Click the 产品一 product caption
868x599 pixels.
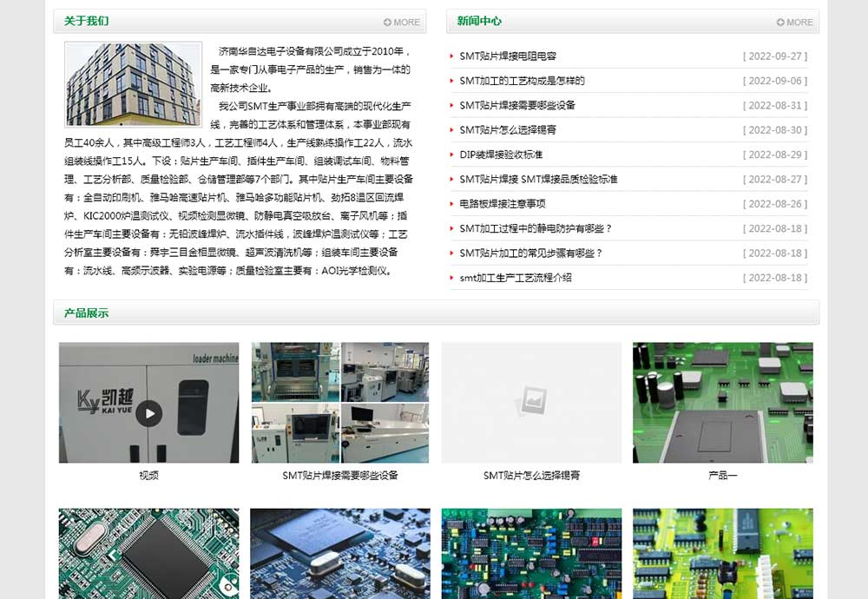pyautogui.click(x=722, y=476)
